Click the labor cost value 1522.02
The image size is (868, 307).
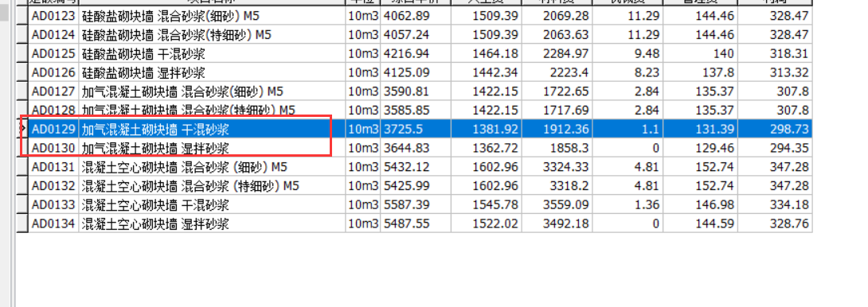pos(495,223)
